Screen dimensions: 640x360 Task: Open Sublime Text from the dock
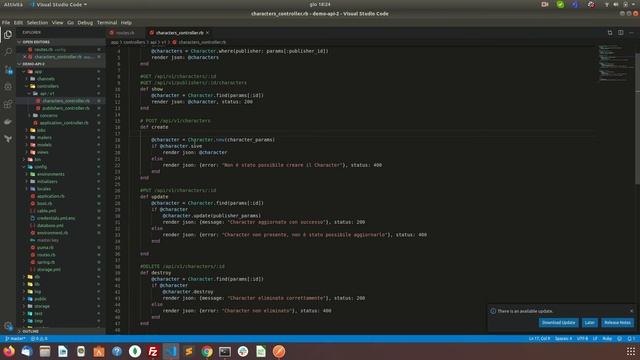click(x=189, y=351)
